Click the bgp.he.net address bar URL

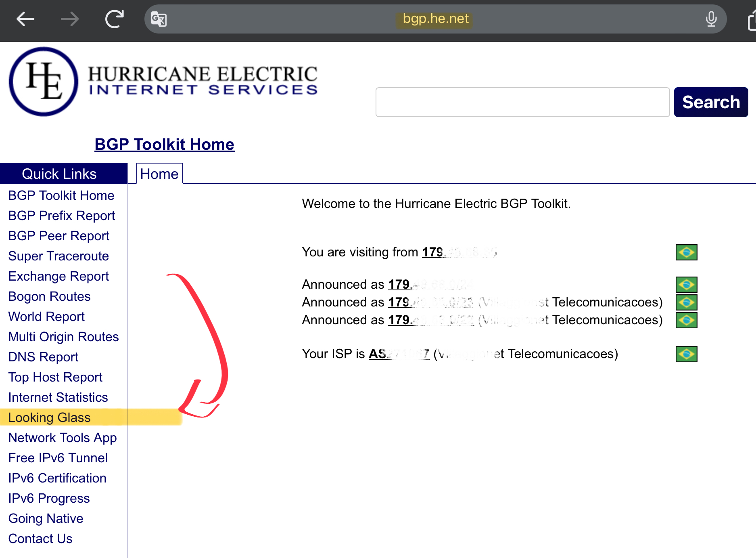[435, 19]
